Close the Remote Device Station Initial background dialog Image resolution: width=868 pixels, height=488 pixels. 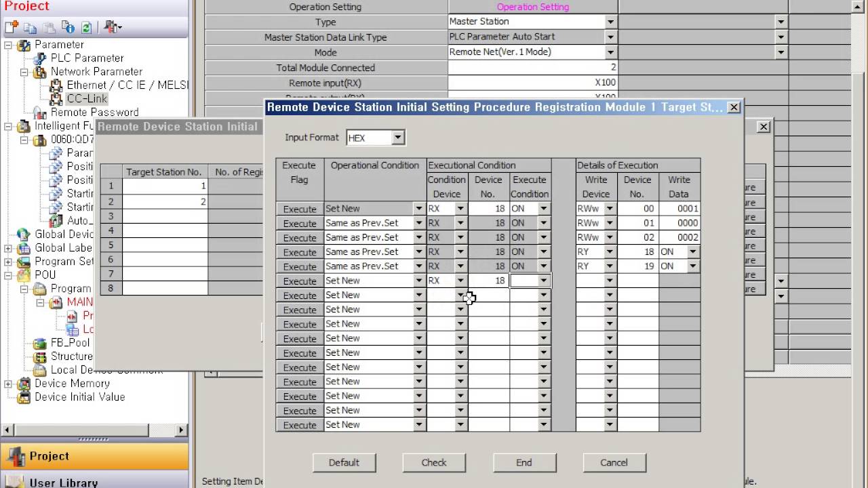764,127
